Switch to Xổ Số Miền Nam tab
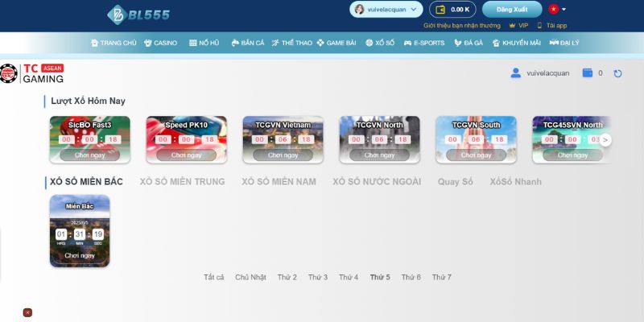This screenshot has width=644, height=322. click(279, 182)
